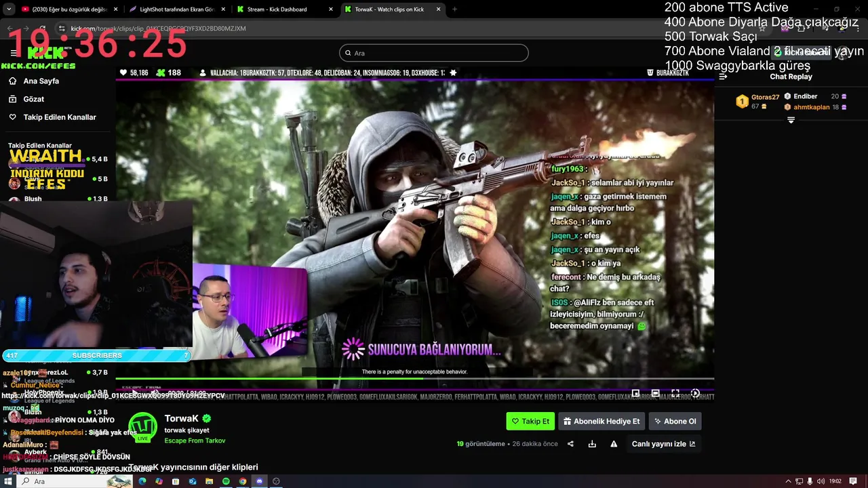Enable theater mode in the player
The image size is (868, 488).
pos(656,393)
